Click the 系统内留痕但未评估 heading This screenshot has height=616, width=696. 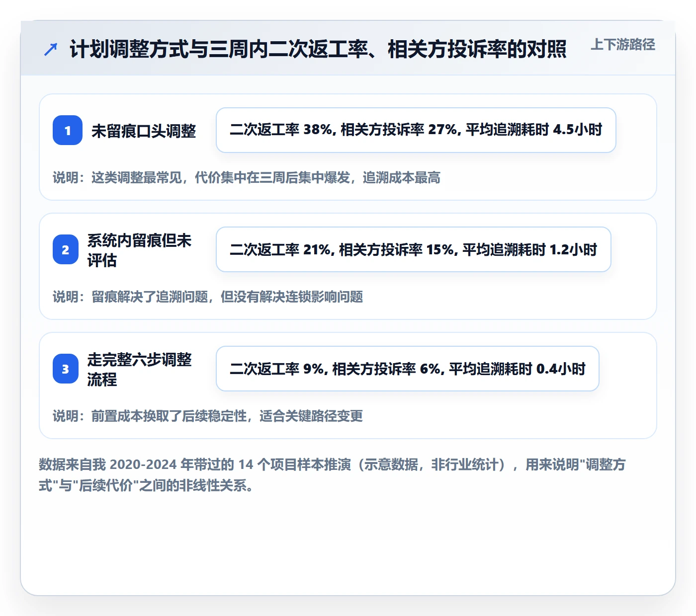[140, 250]
